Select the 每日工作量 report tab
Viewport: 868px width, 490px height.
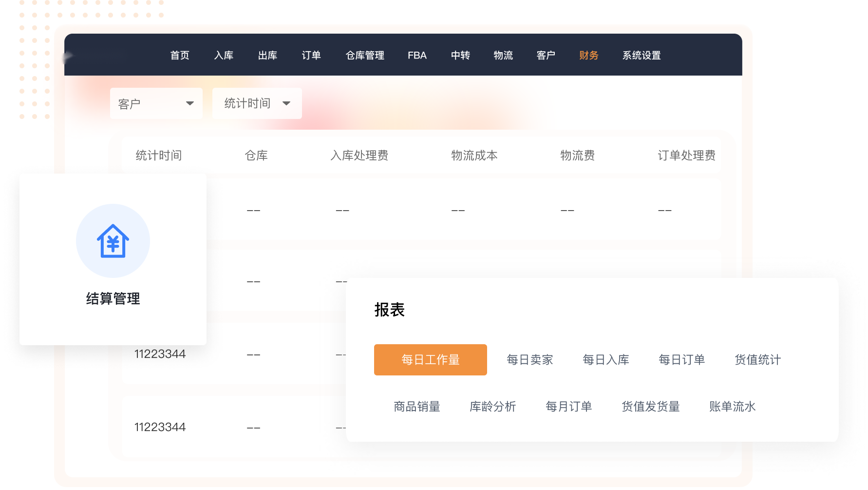[x=430, y=360]
